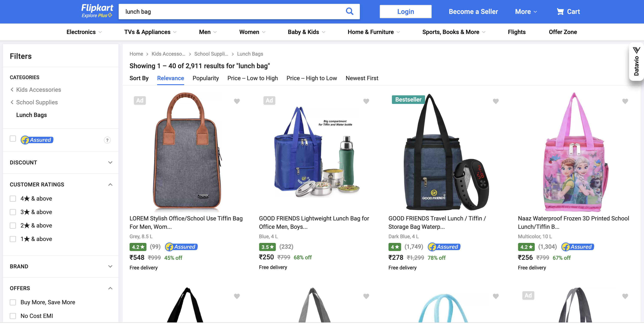Click into the lunch bag search field
The width and height of the screenshot is (644, 325).
(230, 12)
